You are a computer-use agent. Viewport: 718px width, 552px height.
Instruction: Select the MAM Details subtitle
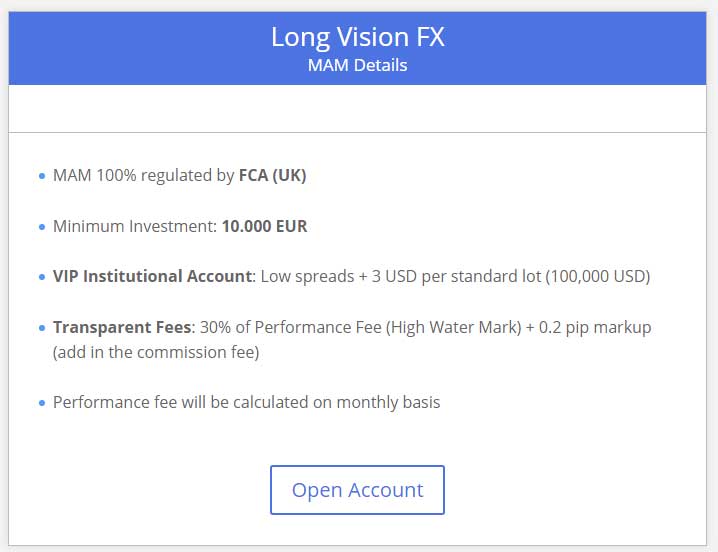tap(358, 66)
